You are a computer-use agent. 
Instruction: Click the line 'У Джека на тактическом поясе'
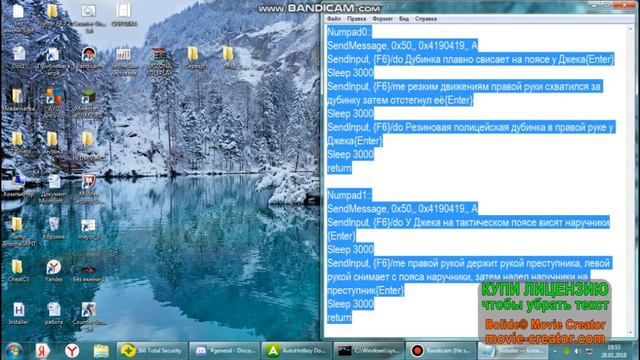pos(468,222)
